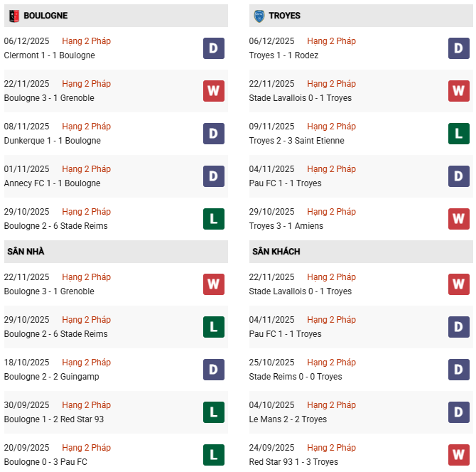Select the Sân Nhà section header
The height and width of the screenshot is (472, 476).
pos(26,252)
